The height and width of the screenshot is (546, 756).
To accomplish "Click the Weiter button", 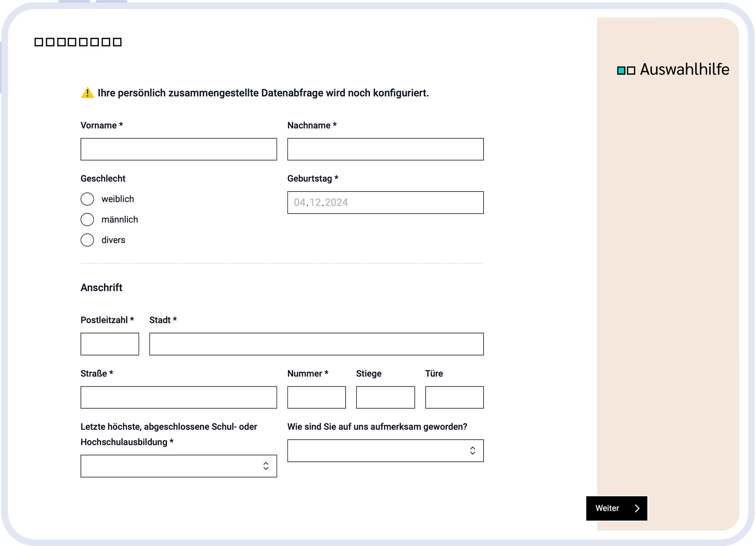I will pos(617,508).
